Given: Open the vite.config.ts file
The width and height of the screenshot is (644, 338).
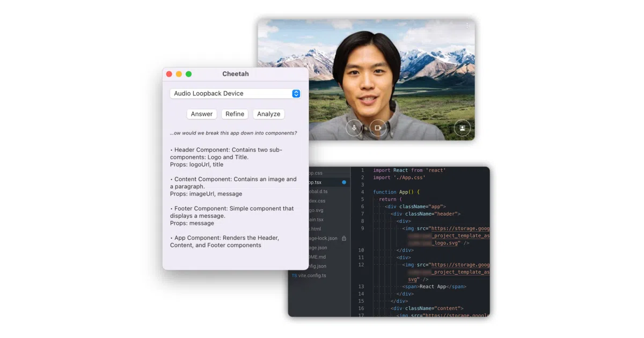Looking at the screenshot, I should 312,276.
